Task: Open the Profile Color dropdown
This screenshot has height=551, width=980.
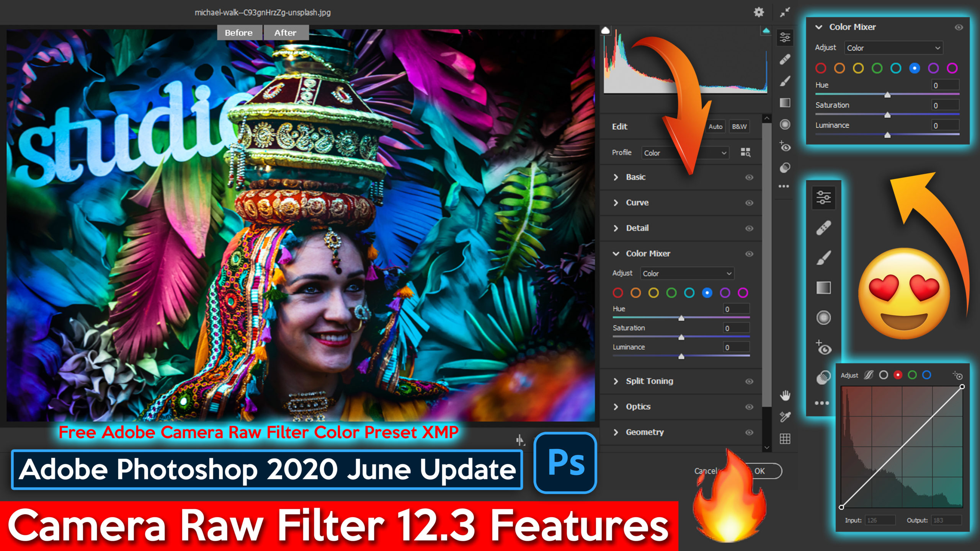Action: [x=685, y=153]
